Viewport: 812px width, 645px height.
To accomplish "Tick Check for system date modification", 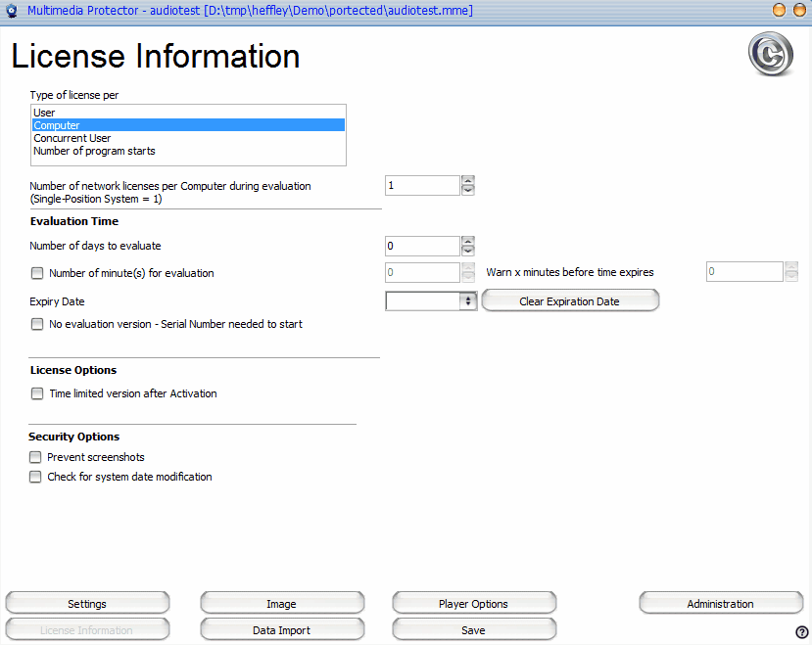I will [x=36, y=477].
